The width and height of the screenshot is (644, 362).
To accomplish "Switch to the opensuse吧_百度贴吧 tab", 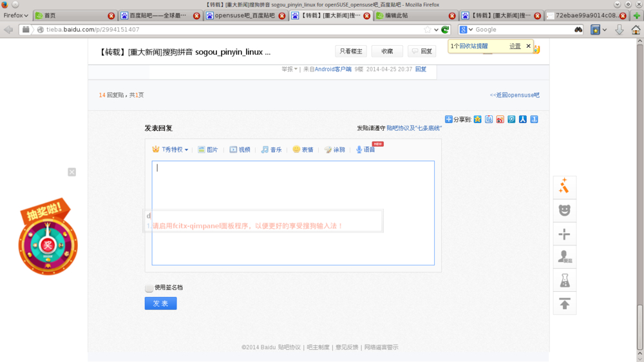I will (245, 15).
